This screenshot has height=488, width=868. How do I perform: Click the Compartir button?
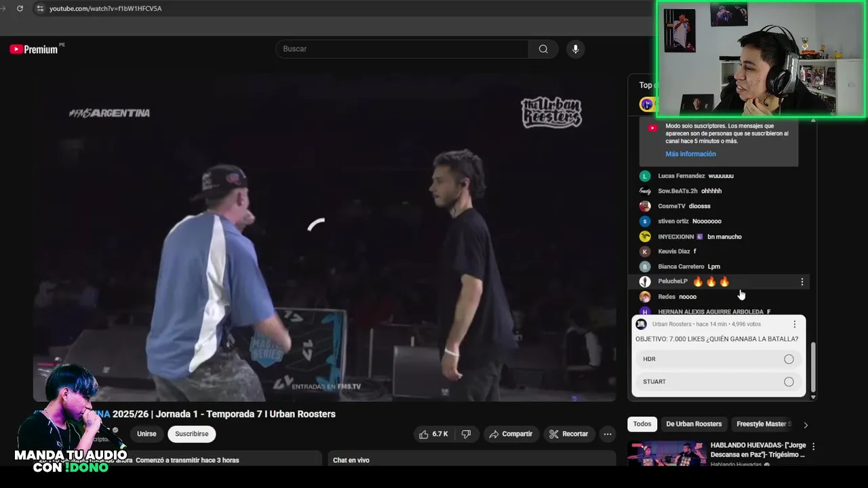pos(511,434)
